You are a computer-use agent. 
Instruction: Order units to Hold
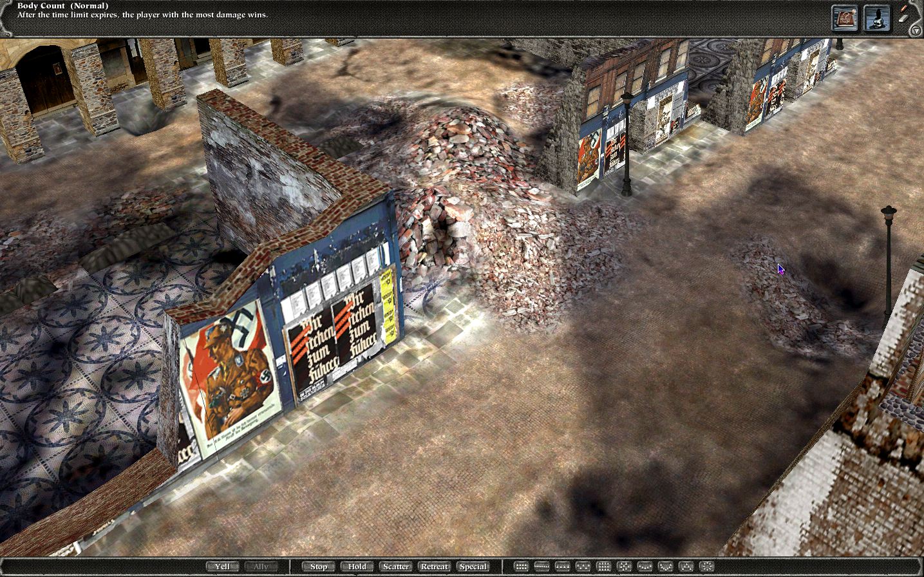pyautogui.click(x=357, y=567)
